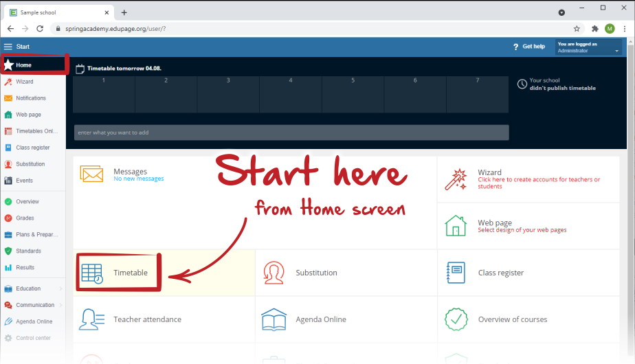The height and width of the screenshot is (364, 635).
Task: Select Class register in left sidebar
Action: 32,148
